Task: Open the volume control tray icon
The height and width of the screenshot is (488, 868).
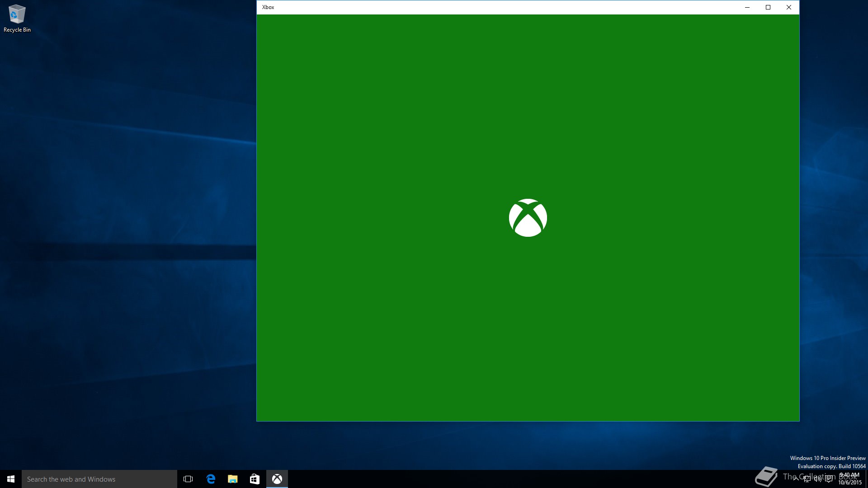Action: [818, 479]
